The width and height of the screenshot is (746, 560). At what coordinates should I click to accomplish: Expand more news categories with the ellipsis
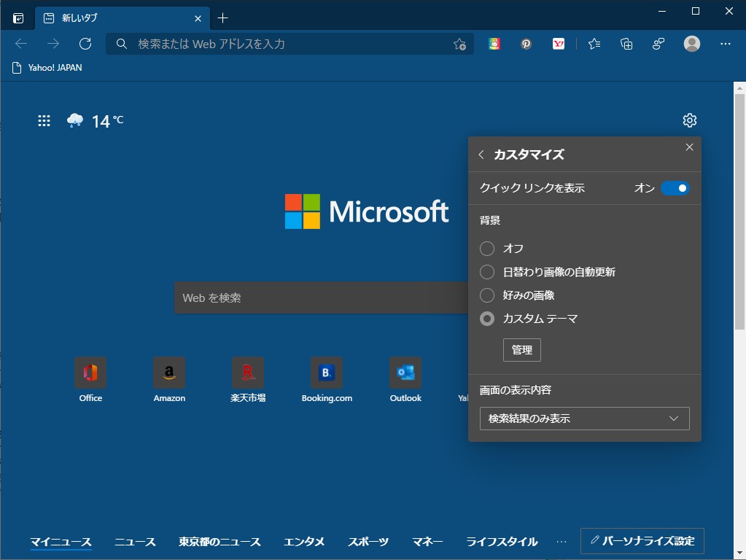pos(561,542)
